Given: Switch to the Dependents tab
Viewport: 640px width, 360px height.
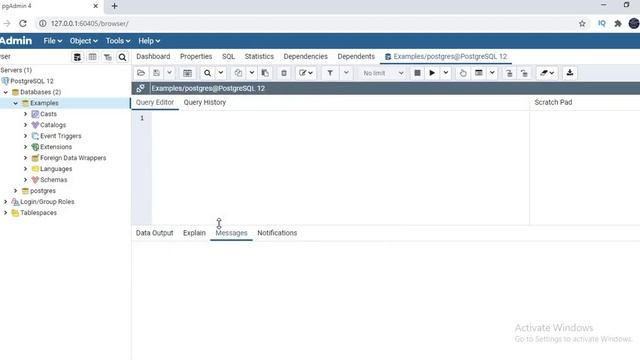Looking at the screenshot, I should coord(356,56).
